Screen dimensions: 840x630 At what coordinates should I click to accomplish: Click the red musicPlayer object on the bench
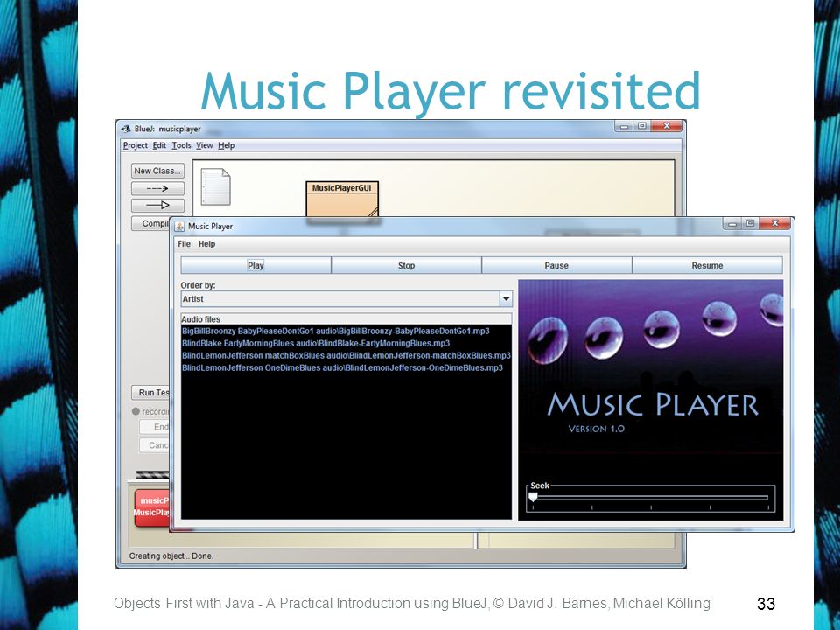(152, 507)
